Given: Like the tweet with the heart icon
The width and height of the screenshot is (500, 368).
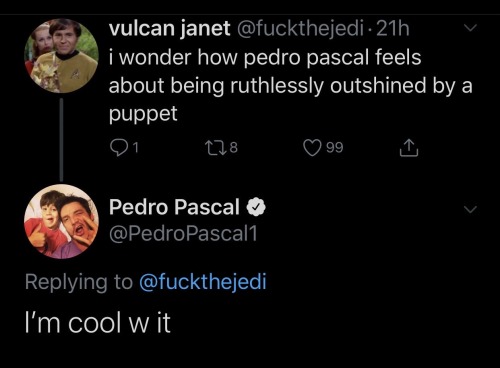Looking at the screenshot, I should [x=312, y=148].
